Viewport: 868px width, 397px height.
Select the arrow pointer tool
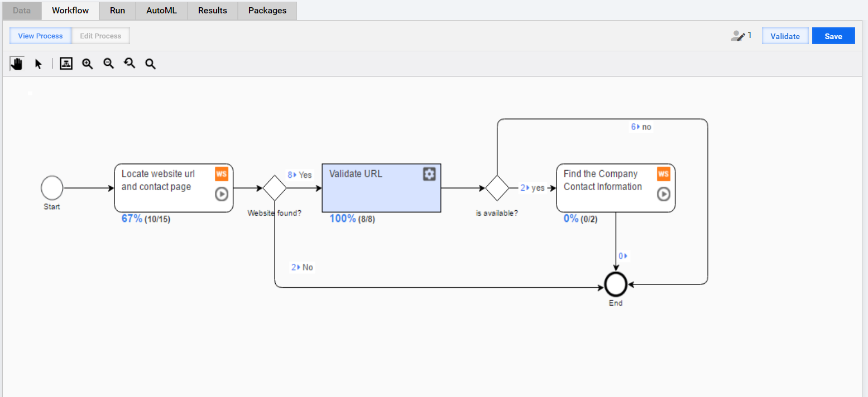click(x=39, y=64)
